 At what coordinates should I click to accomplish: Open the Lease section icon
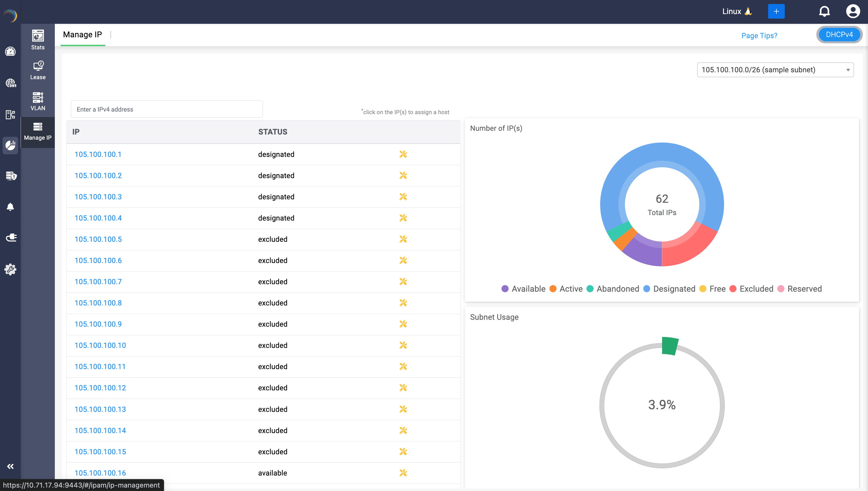(x=38, y=70)
